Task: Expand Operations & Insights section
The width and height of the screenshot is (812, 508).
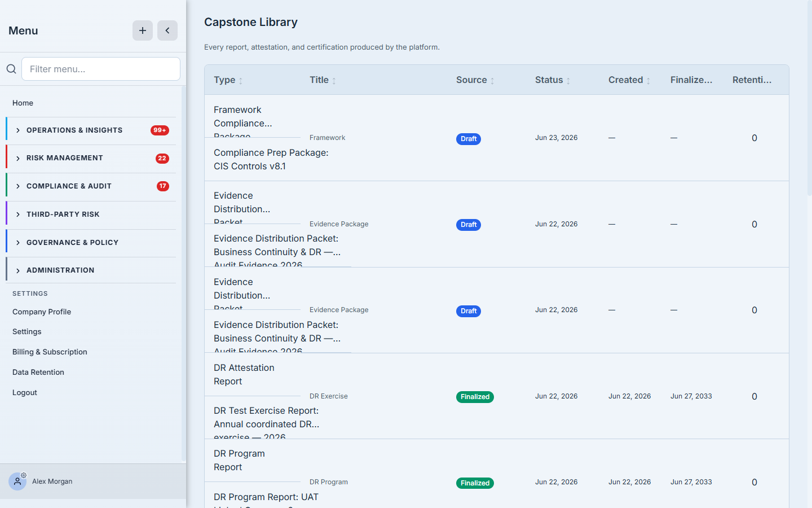Action: tap(91, 130)
